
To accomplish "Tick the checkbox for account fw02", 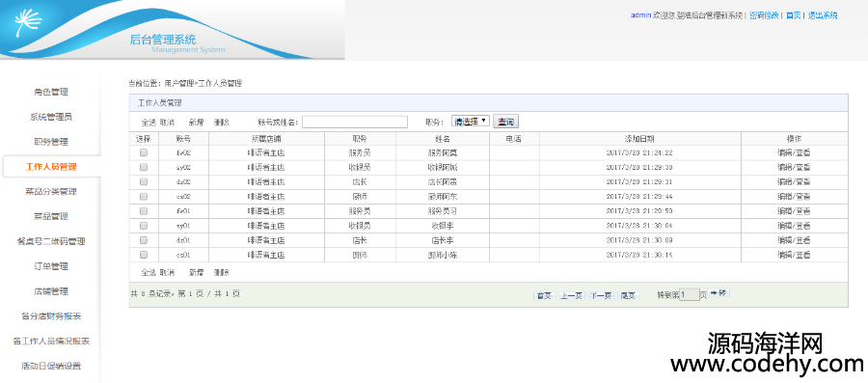I will 144,152.
